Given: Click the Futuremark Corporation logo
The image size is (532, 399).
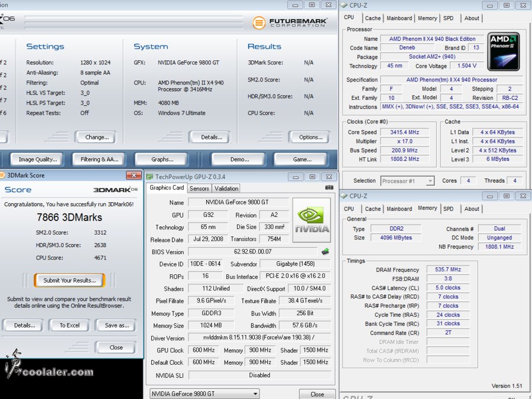Looking at the screenshot, I should coord(290,22).
